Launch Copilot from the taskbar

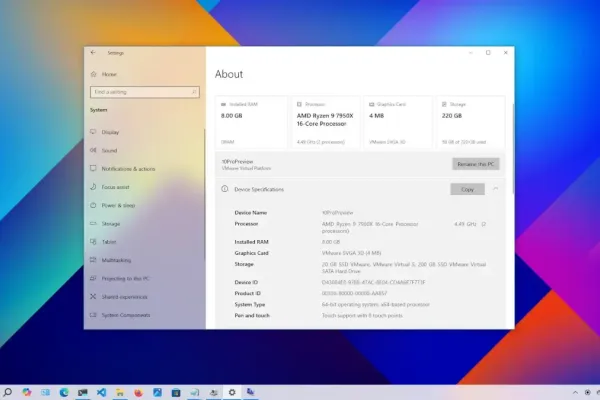(x=26, y=392)
